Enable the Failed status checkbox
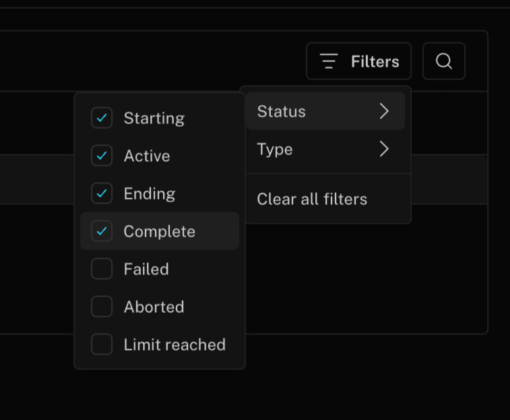The width and height of the screenshot is (510, 420). [x=102, y=269]
